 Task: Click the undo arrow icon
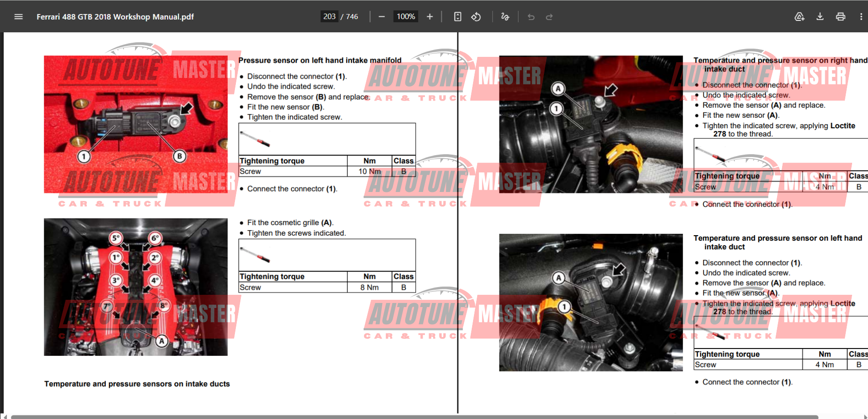tap(531, 17)
